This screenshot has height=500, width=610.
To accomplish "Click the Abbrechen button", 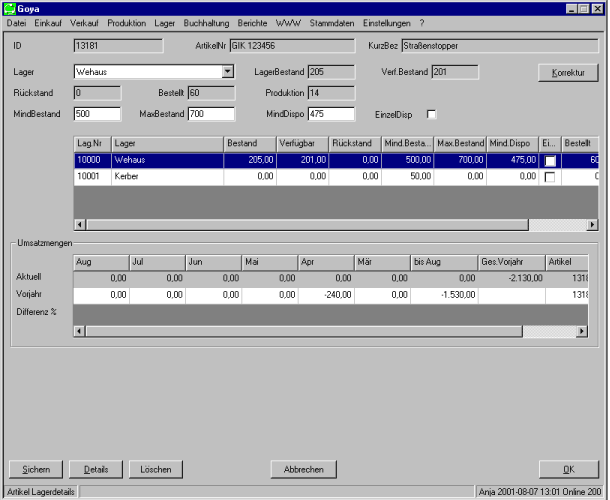I will click(303, 470).
